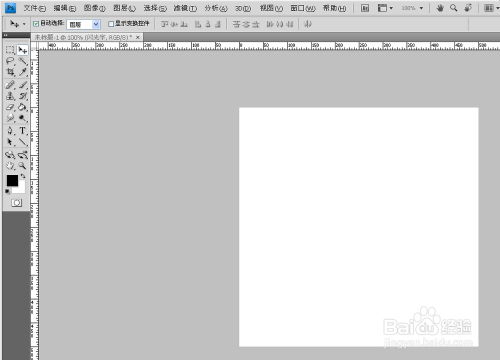This screenshot has height=360, width=500.
Task: Select the untitled document tab
Action: click(84, 37)
